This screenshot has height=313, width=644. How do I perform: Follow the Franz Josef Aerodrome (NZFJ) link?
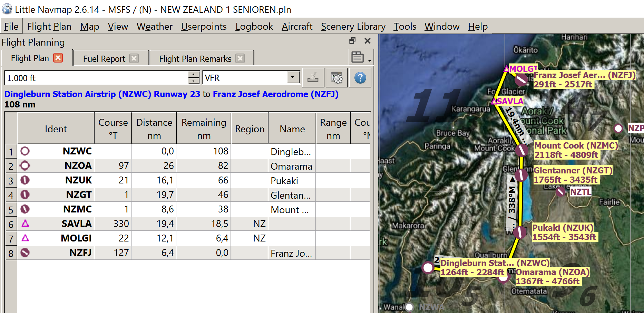(275, 94)
